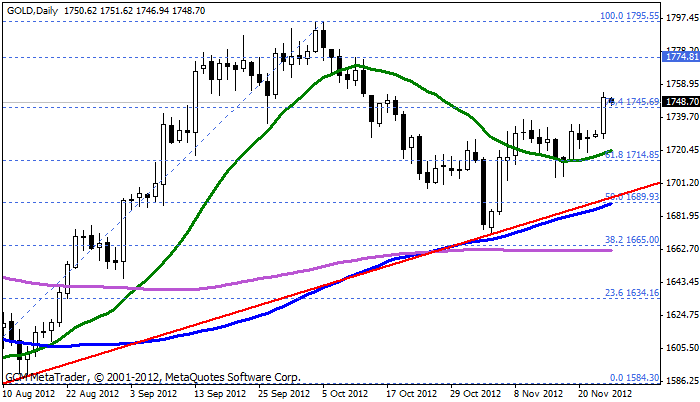Click the 23.6 Fibonacci label 1634.16

coord(632,292)
